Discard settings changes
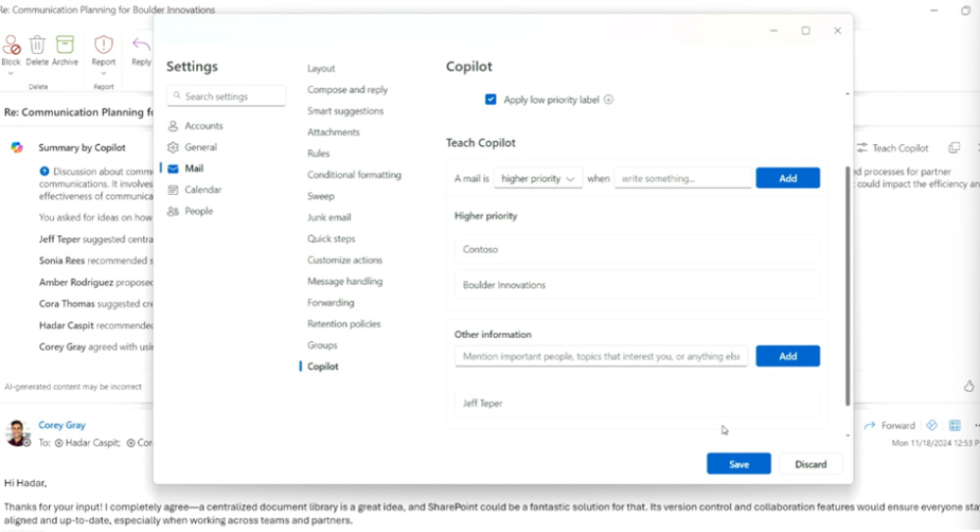 coord(810,463)
